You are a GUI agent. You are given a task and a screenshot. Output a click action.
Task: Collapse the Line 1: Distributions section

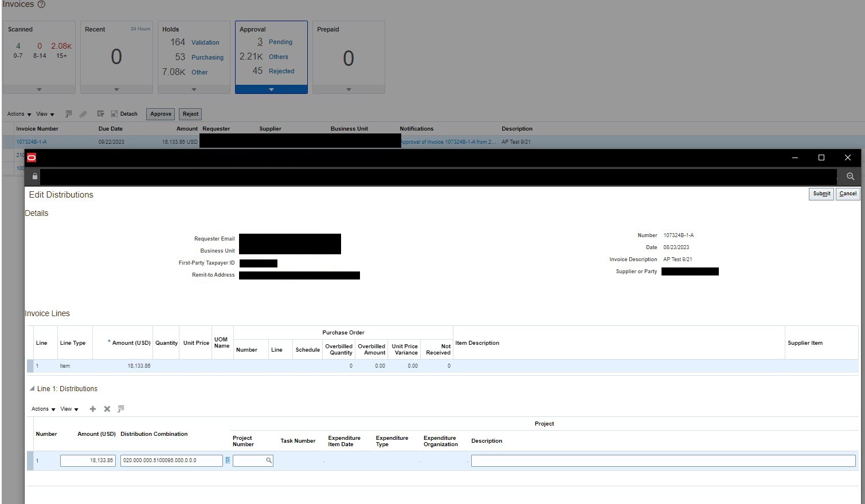click(x=32, y=389)
